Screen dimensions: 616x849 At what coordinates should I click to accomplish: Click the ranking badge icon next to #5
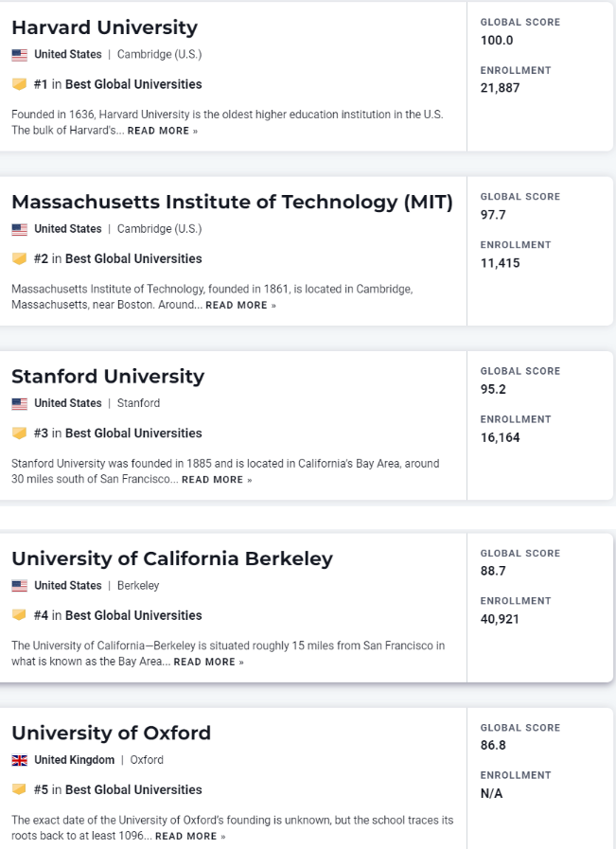pos(19,789)
